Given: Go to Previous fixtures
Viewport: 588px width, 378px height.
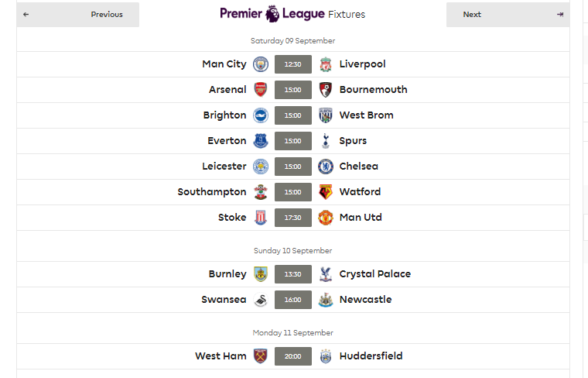Looking at the screenshot, I should [77, 15].
